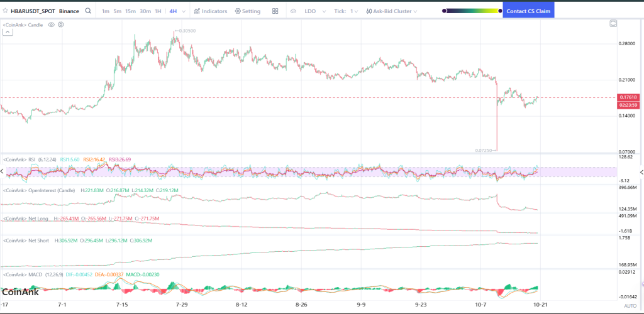644x314 pixels.
Task: Favorite HBARUSDT_SPOT with the star icon
Action: tap(5, 11)
